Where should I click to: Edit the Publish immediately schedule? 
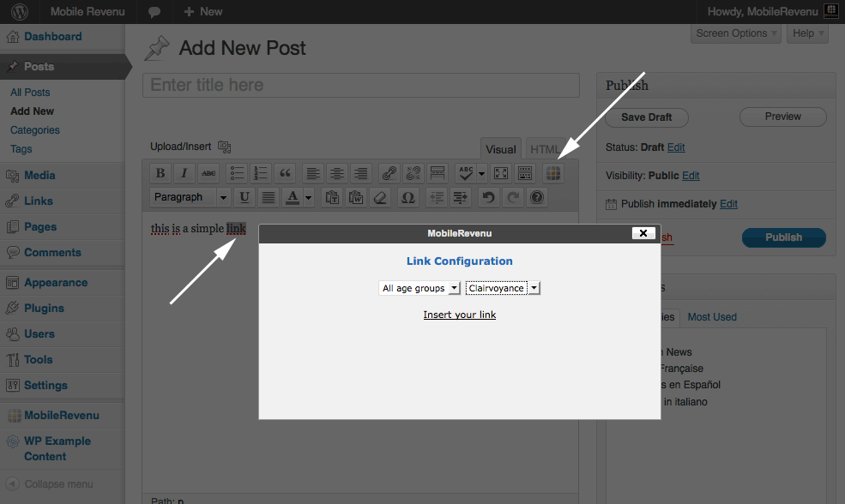[728, 204]
